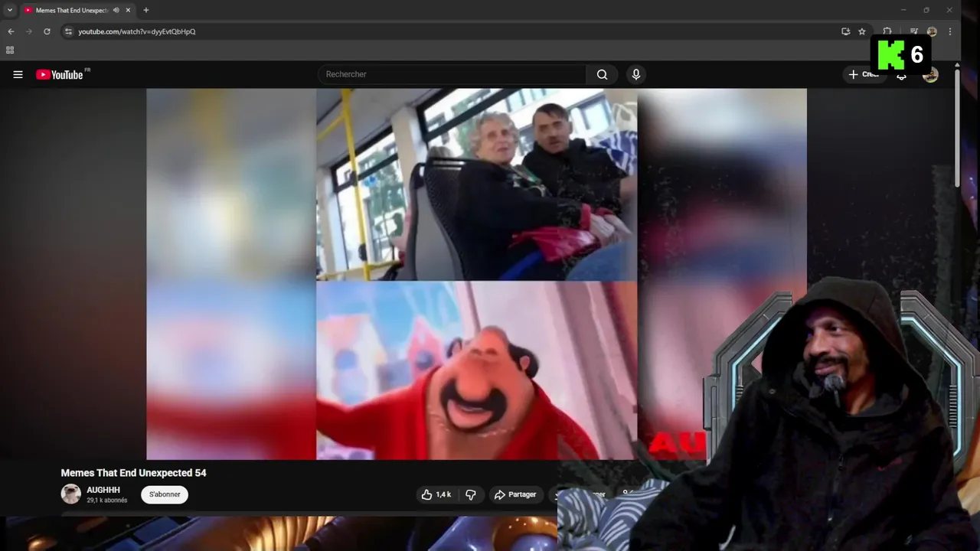Viewport: 980px width, 551px height.
Task: Open the YouTube hamburger guide menu
Action: pyautogui.click(x=18, y=74)
